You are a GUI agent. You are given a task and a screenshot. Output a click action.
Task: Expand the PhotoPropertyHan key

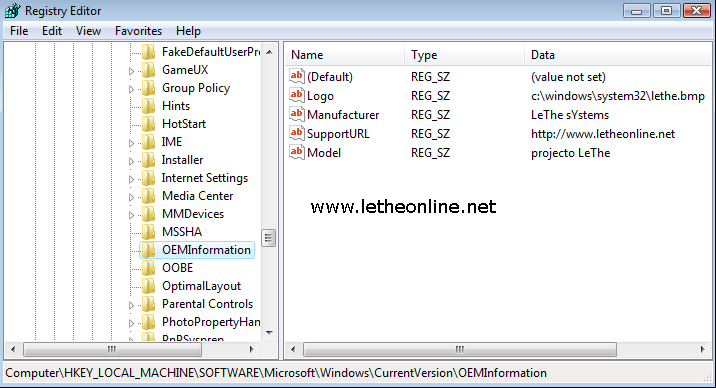pos(132,323)
